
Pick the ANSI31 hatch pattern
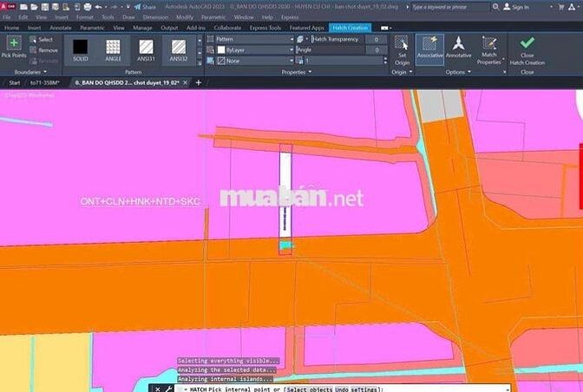pos(146,50)
